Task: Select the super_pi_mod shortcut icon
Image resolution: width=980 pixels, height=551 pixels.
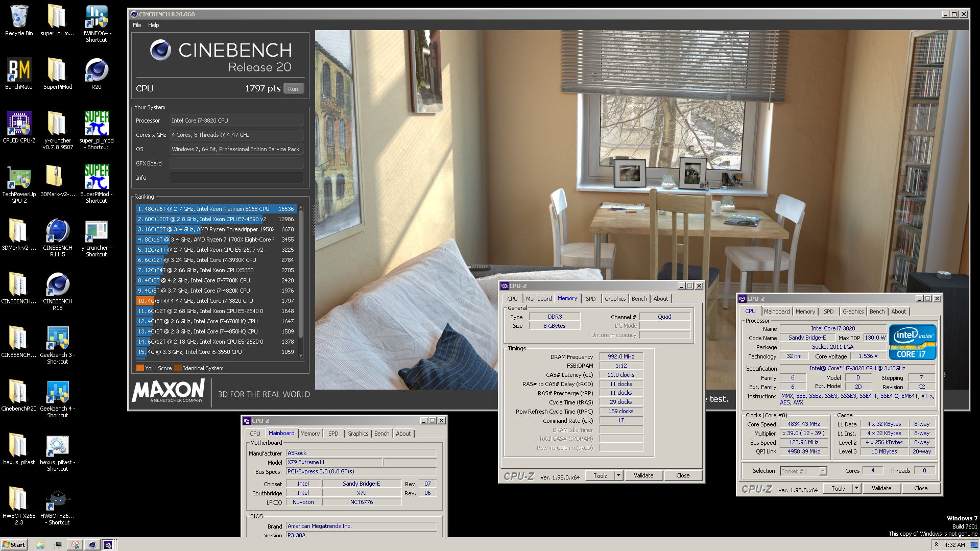Action: pos(96,130)
